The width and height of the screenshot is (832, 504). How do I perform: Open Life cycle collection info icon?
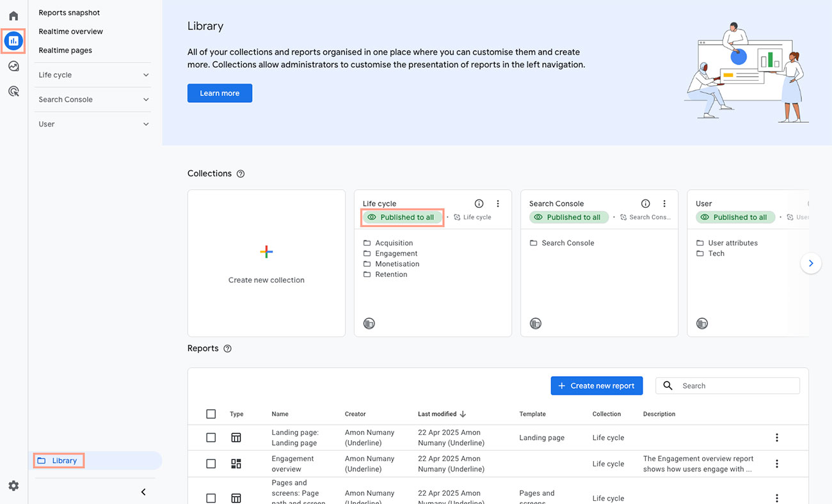click(479, 203)
